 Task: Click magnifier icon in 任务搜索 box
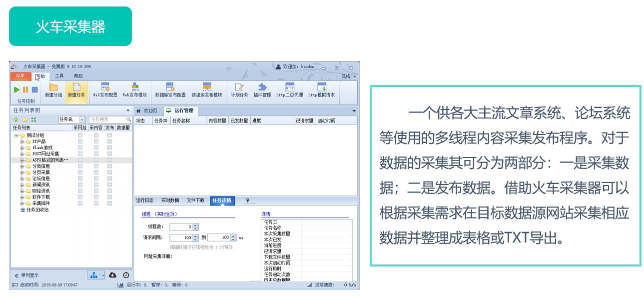click(x=128, y=119)
